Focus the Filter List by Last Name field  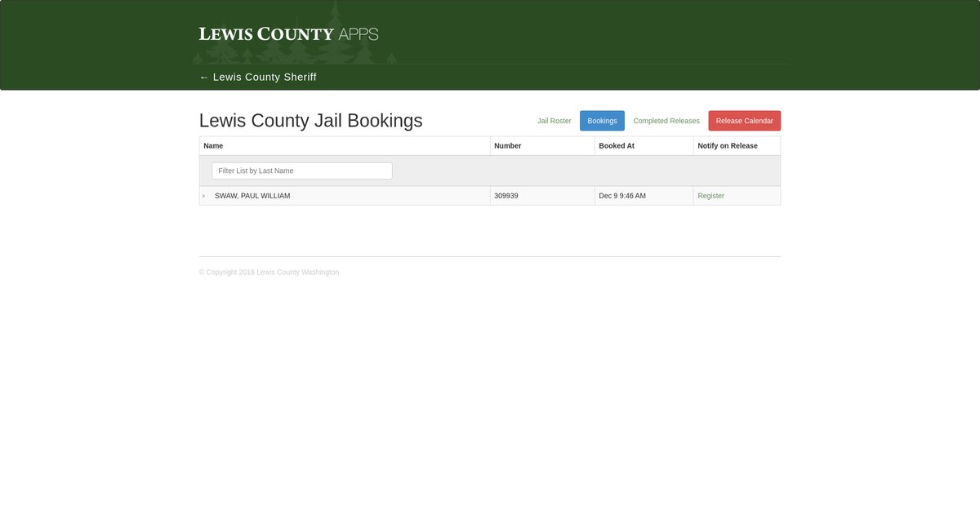click(x=302, y=171)
